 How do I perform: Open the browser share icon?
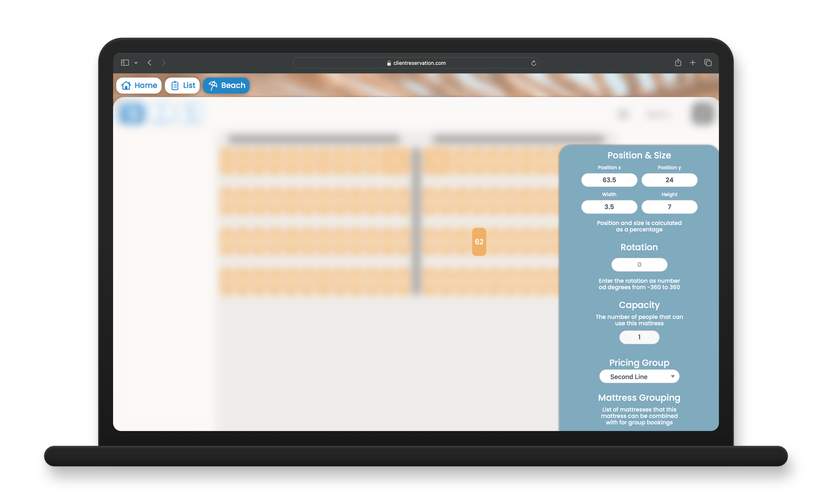pos(678,62)
